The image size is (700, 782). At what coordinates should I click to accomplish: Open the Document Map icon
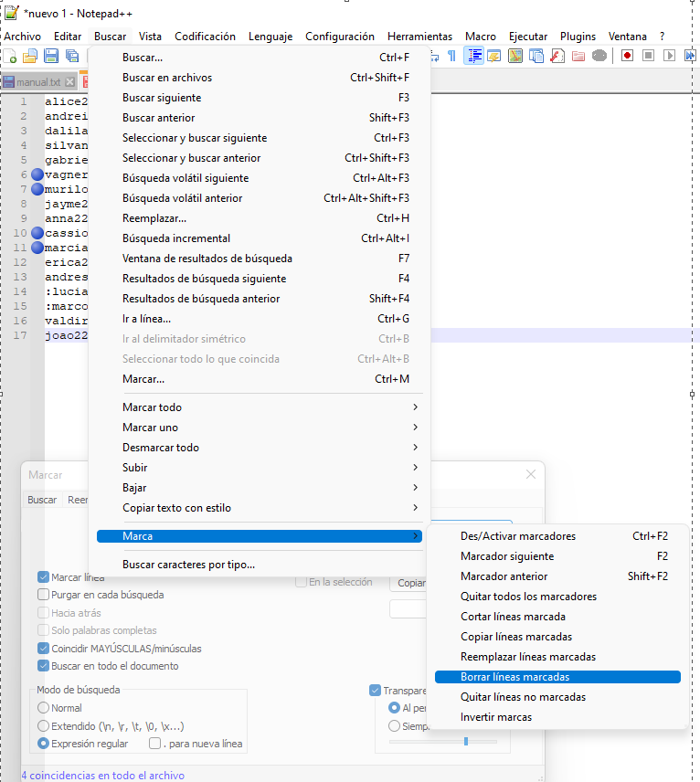[x=514, y=56]
